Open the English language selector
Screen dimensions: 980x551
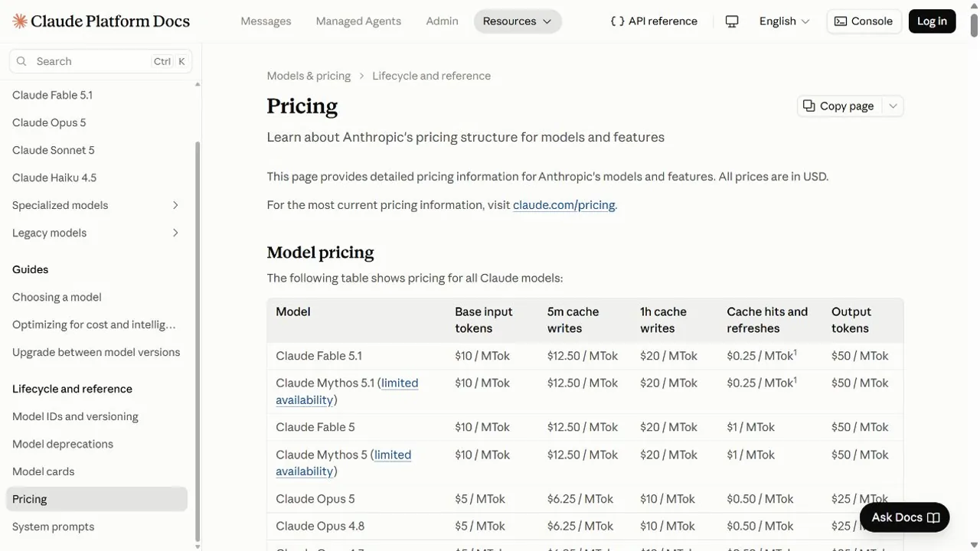tap(784, 21)
